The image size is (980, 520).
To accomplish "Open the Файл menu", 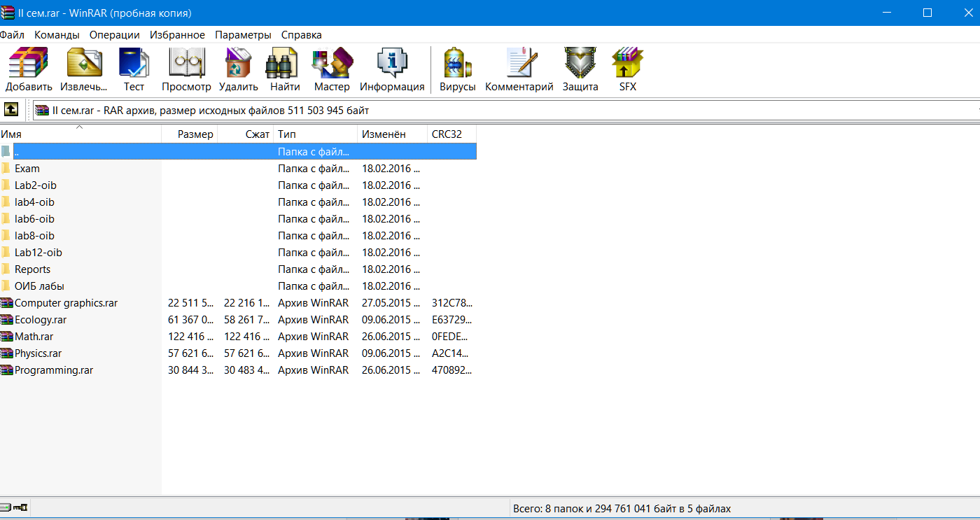I will (x=12, y=34).
